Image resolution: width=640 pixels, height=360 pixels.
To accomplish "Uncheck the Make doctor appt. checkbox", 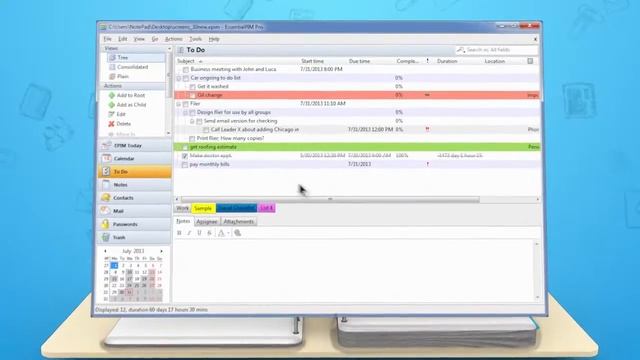I will 185,156.
